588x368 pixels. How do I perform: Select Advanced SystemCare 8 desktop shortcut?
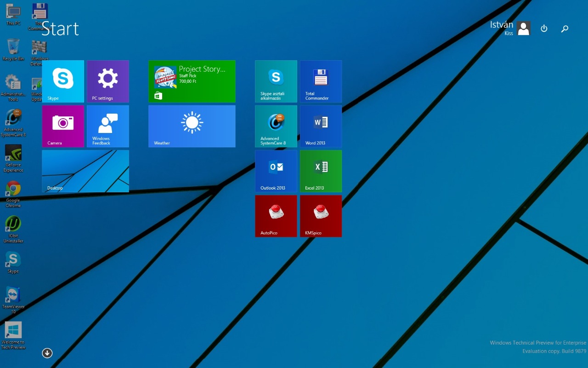(x=13, y=123)
